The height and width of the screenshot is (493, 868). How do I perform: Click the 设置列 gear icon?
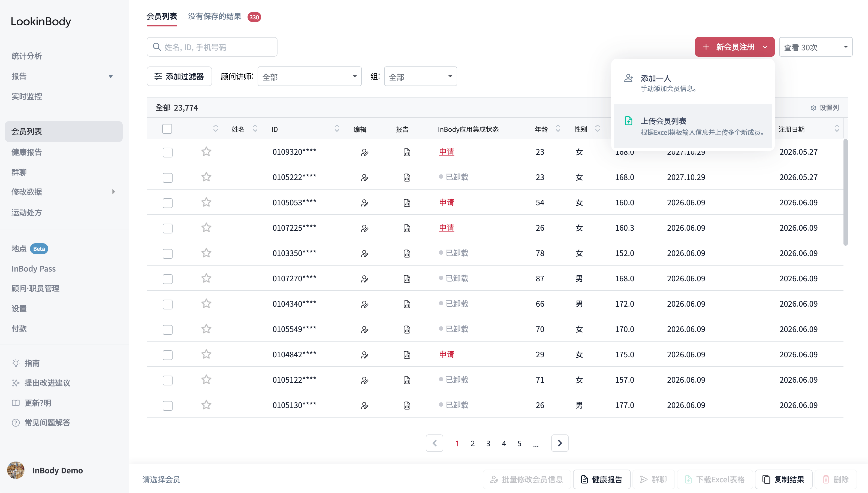click(x=813, y=108)
